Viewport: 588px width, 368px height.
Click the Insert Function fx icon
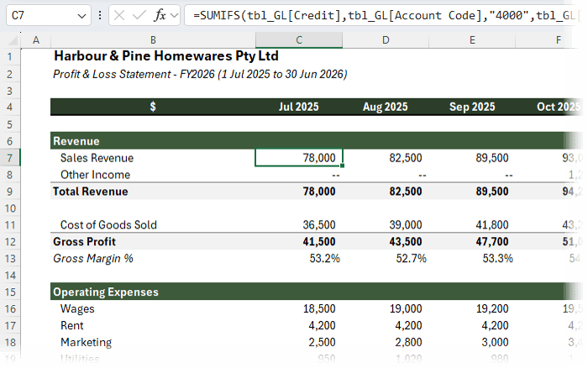(160, 15)
